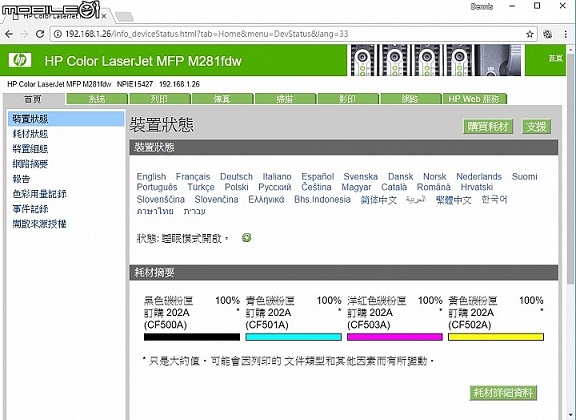Switch to the 系統 tab

click(97, 99)
